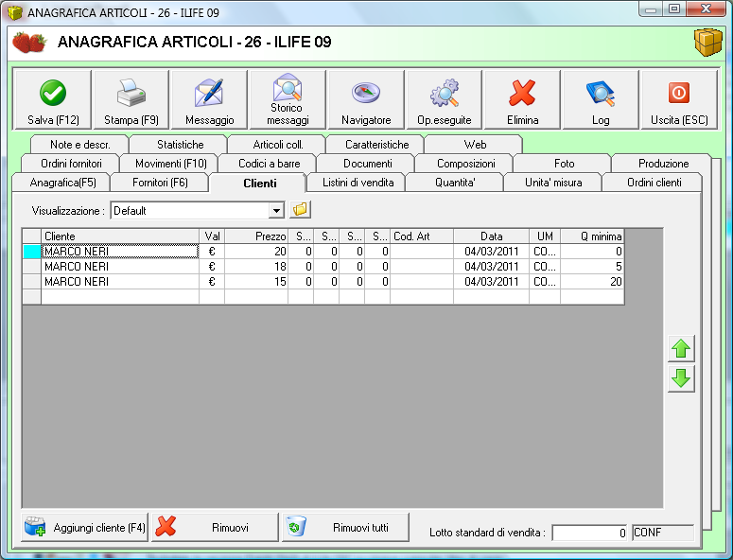Viewport: 733px width, 560px height.
Task: Click the Val column header
Action: coord(212,236)
